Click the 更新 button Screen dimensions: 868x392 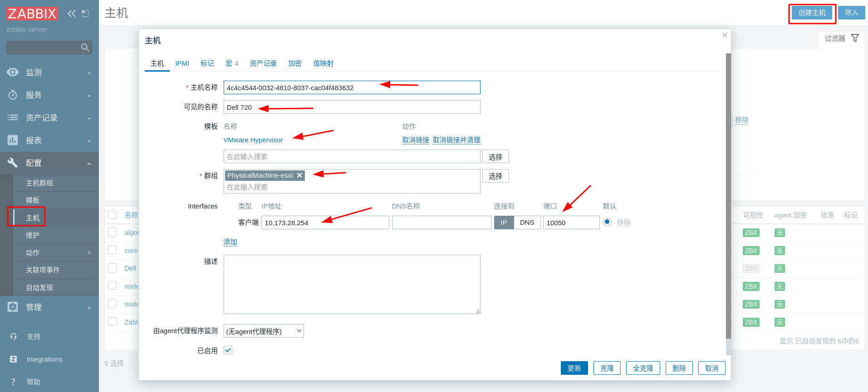pos(574,368)
